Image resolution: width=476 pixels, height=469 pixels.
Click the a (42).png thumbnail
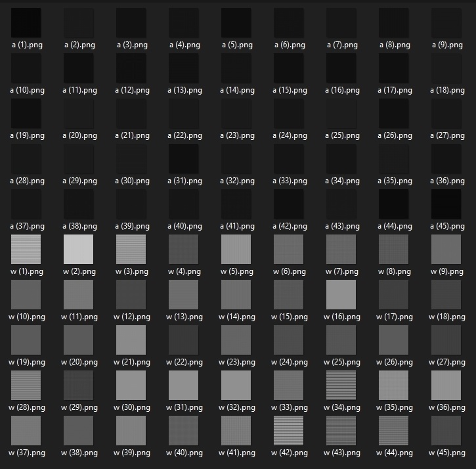point(288,204)
